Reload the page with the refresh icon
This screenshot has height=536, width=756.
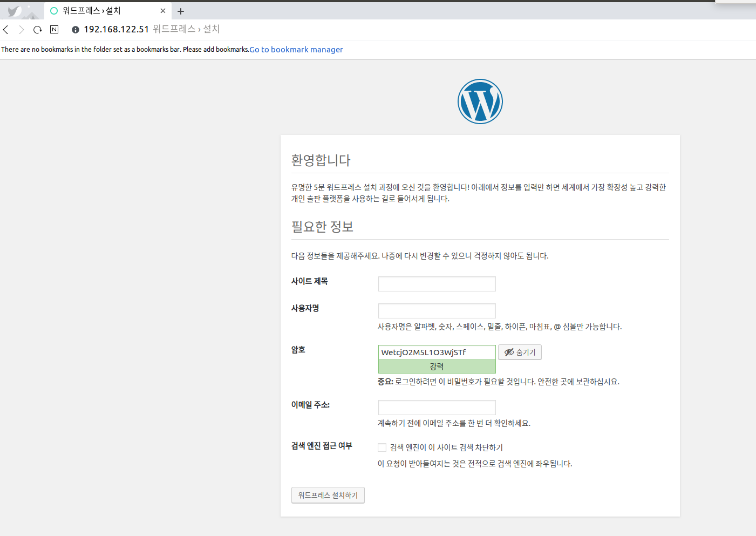38,30
